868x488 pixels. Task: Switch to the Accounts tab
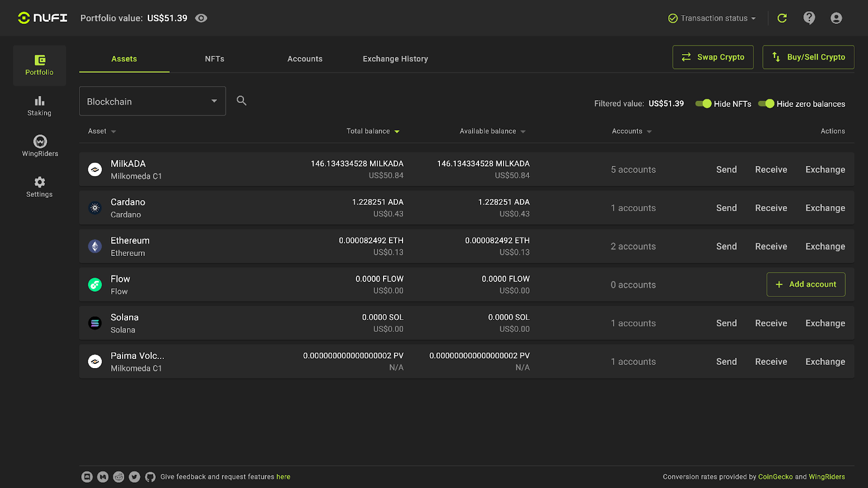point(305,59)
